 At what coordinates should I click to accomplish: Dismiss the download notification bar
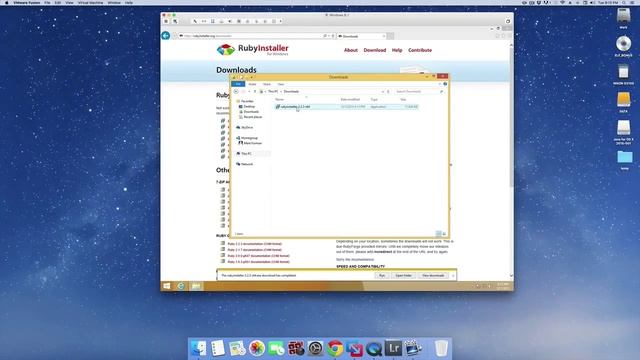point(453,276)
